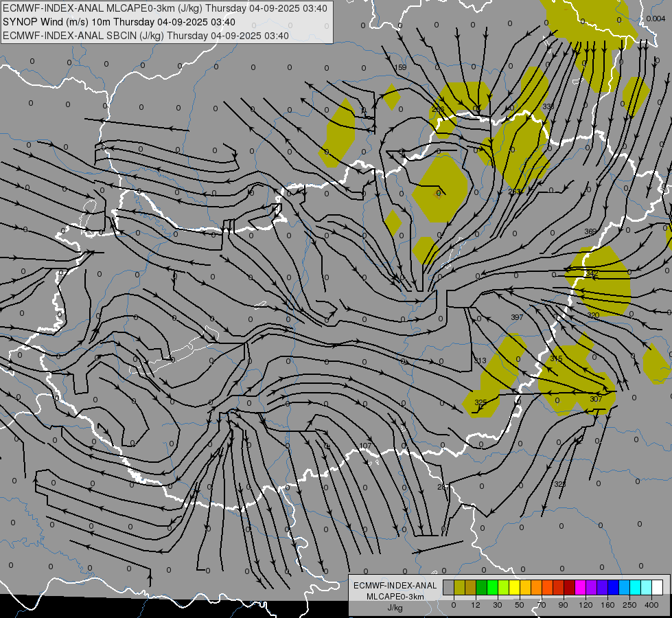Click the map value 159
672x618 pixels.
pyautogui.click(x=400, y=67)
